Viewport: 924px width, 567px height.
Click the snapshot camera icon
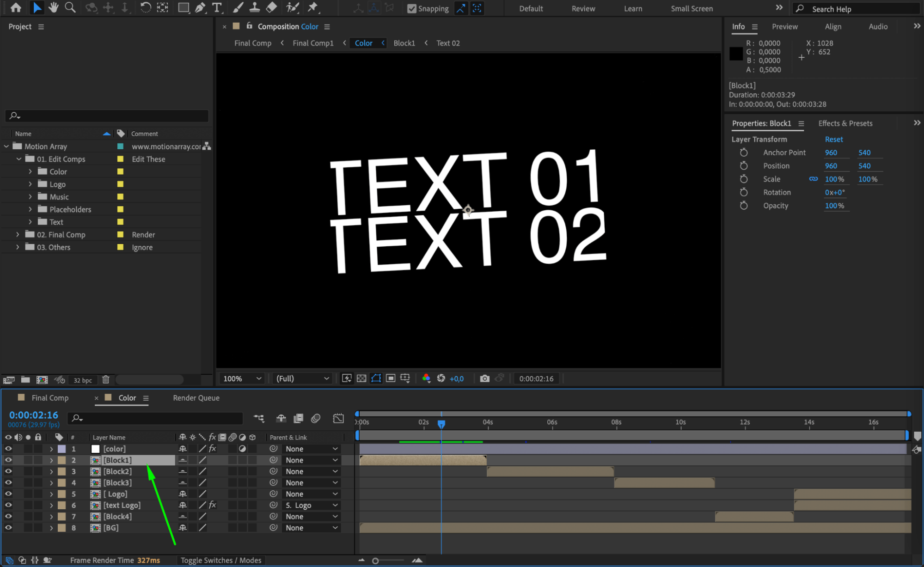(x=484, y=378)
